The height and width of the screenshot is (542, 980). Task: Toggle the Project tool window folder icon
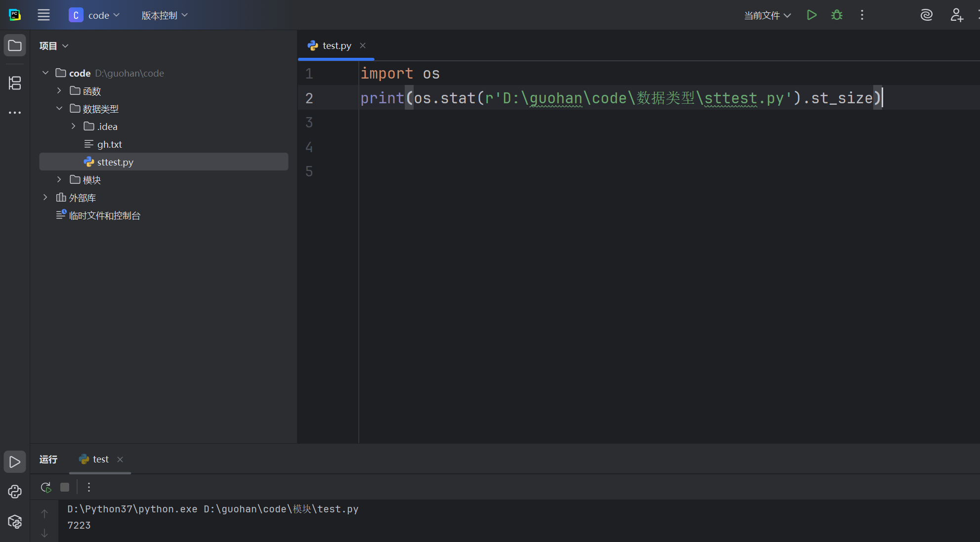[x=15, y=46]
